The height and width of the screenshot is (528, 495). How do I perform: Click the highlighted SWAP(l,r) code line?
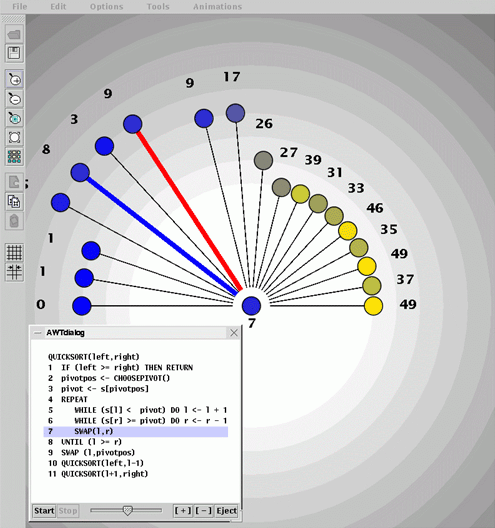click(x=136, y=431)
